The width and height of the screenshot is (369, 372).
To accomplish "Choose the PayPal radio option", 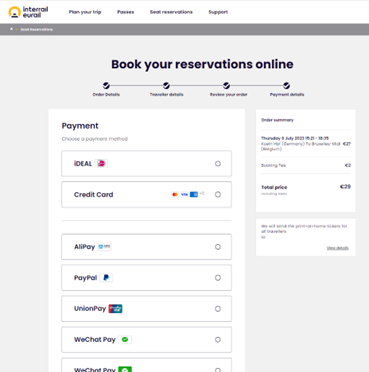I will click(x=218, y=278).
